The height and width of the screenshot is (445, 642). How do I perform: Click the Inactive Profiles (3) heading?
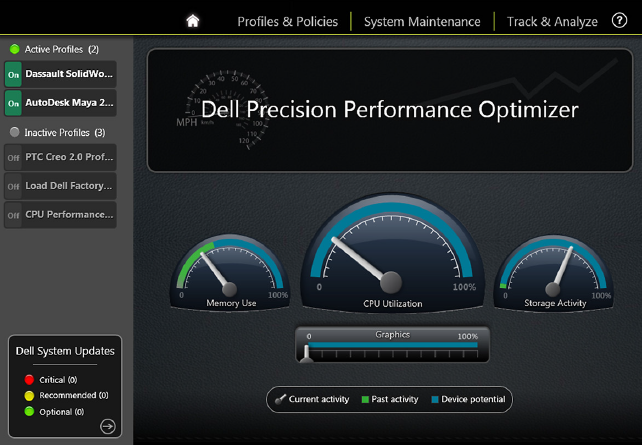click(65, 132)
